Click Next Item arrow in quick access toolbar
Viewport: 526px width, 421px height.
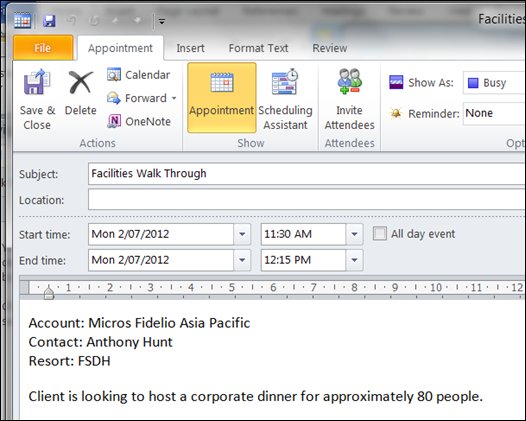point(137,21)
